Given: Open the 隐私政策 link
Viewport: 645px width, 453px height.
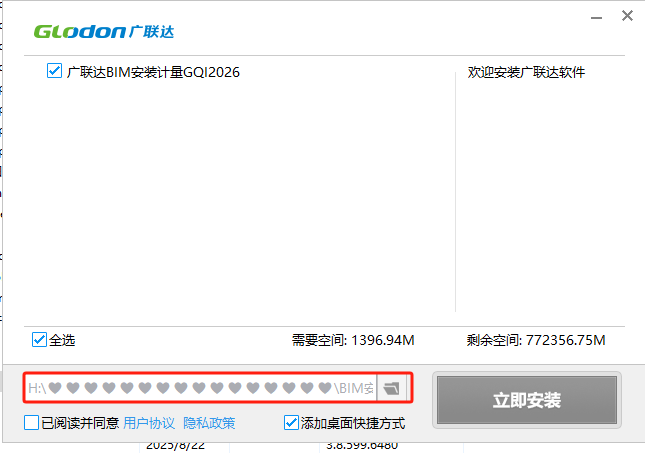Looking at the screenshot, I should point(209,423).
